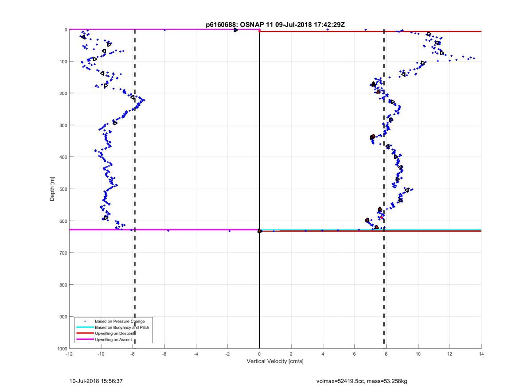The width and height of the screenshot is (532, 392).
Task: Click the 'Based on Pressure Change' legend entry
Action: (x=120, y=321)
